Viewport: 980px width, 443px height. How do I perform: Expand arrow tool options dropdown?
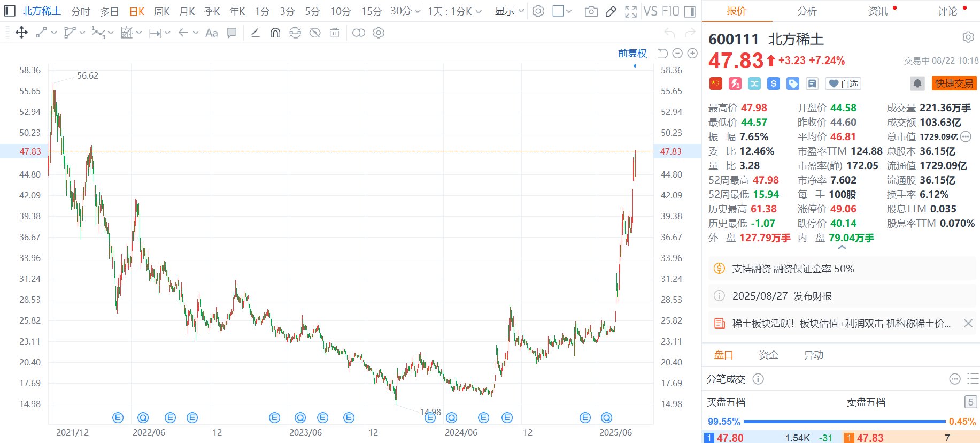tap(196, 33)
